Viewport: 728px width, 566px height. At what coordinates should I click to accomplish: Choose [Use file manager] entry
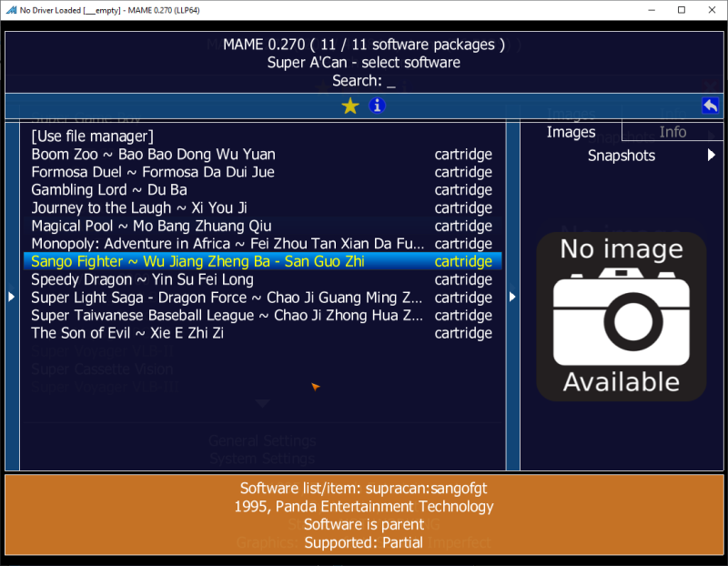(262, 136)
